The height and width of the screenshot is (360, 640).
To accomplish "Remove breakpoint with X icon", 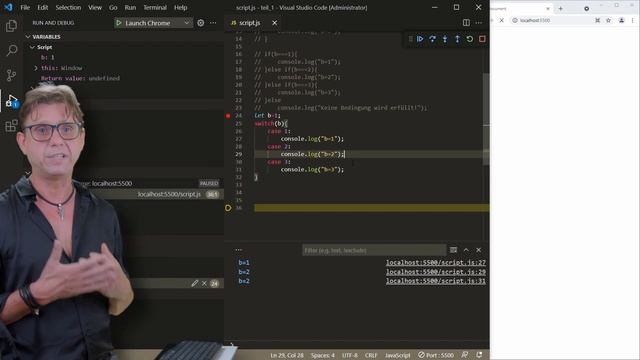I will [204, 283].
